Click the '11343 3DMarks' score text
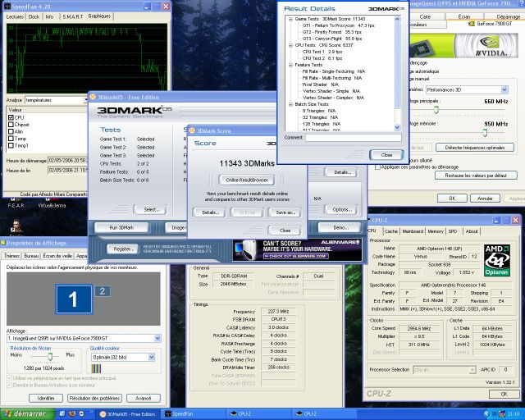525x420 pixels. (247, 163)
